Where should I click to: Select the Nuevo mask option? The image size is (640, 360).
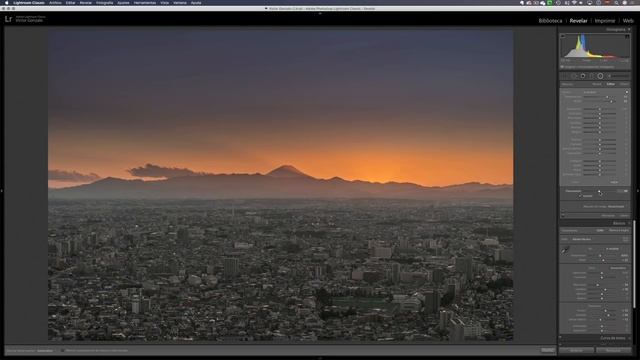coord(597,84)
